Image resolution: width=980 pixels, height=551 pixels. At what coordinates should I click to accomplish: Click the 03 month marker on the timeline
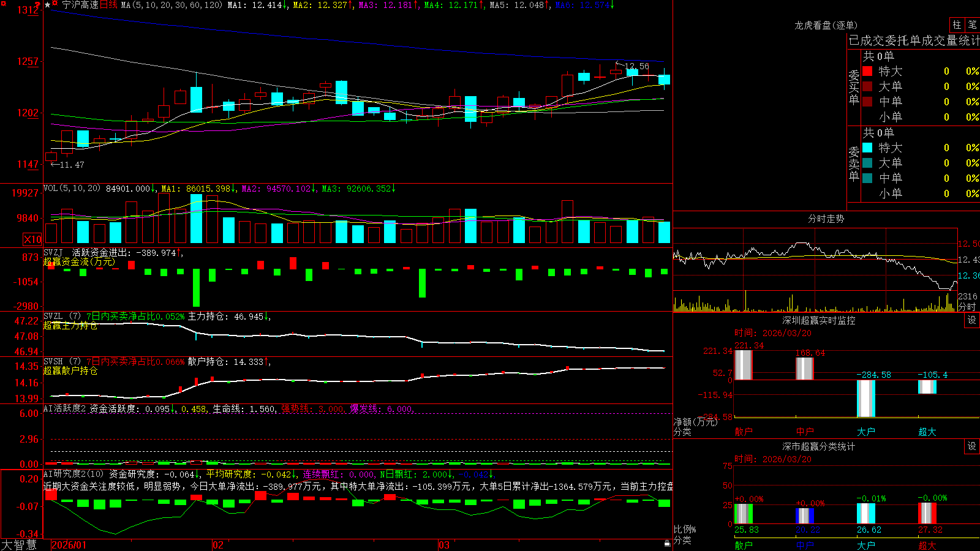(444, 545)
